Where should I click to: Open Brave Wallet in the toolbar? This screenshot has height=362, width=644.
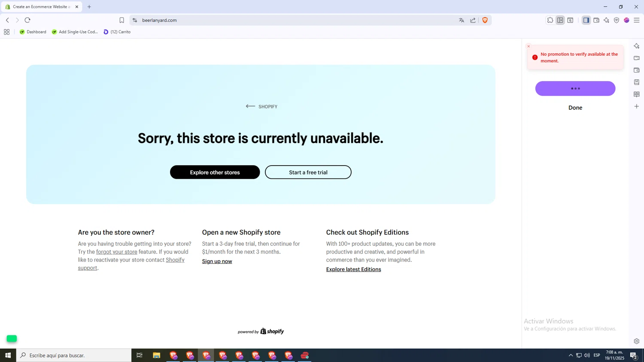596,20
